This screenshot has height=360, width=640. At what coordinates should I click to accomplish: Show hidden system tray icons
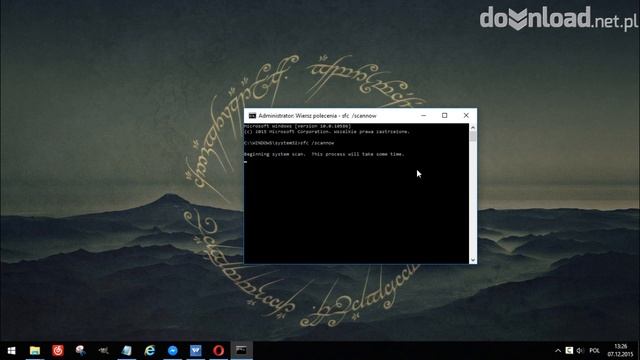click(558, 351)
